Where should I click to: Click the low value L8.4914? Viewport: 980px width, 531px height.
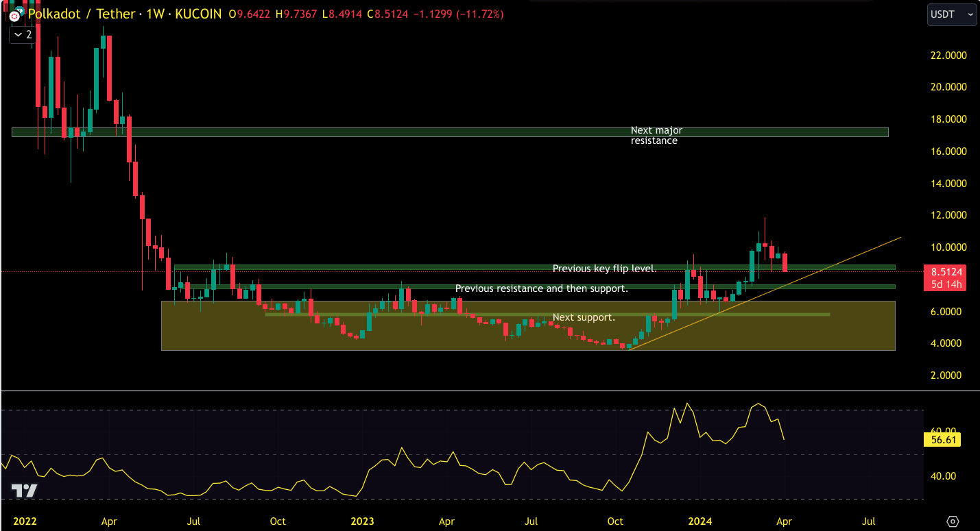point(343,14)
